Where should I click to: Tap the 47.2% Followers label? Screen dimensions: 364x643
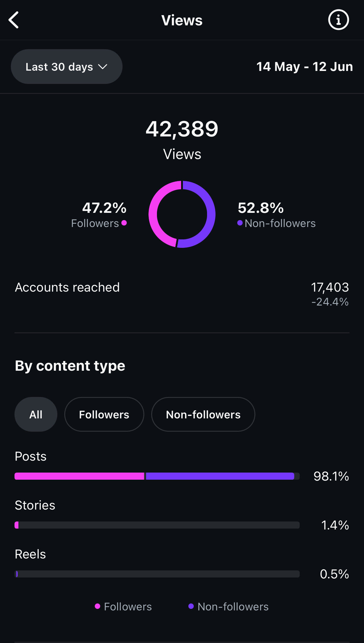coord(99,215)
